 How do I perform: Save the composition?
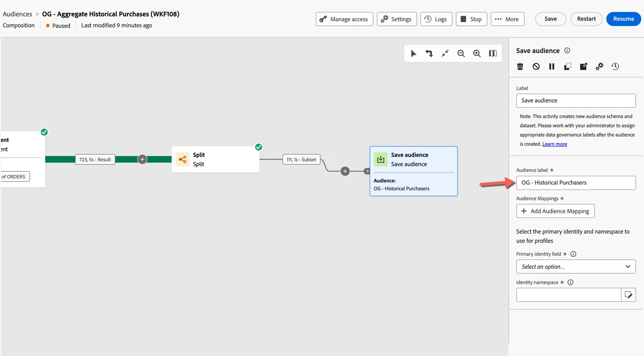[551, 19]
